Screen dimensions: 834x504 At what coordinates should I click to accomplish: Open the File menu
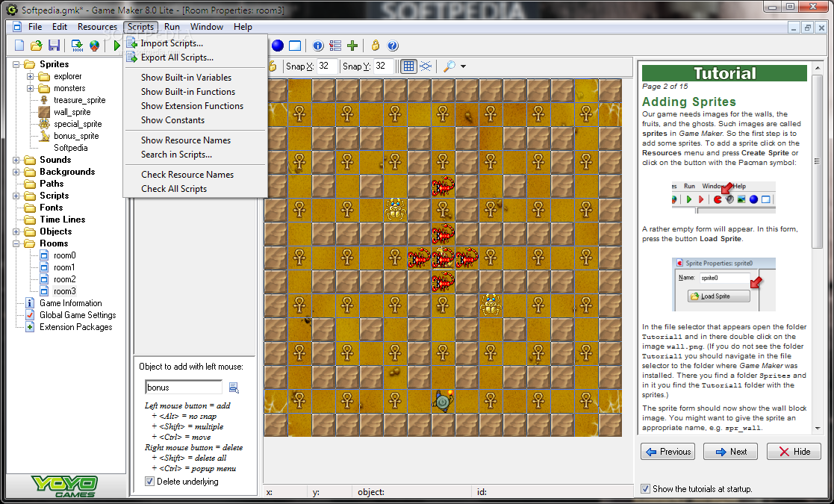(x=35, y=27)
